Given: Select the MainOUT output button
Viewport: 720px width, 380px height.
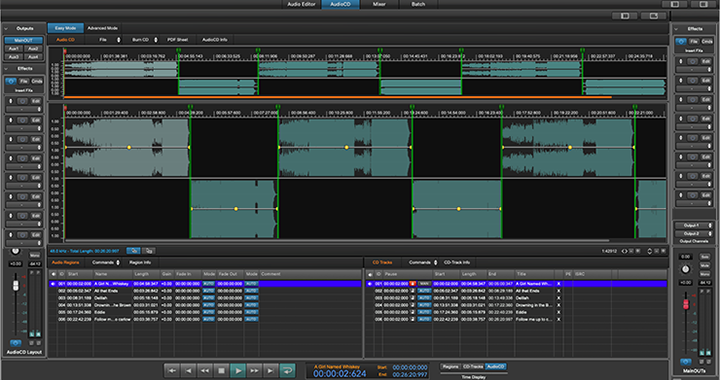Looking at the screenshot, I should click(x=24, y=40).
